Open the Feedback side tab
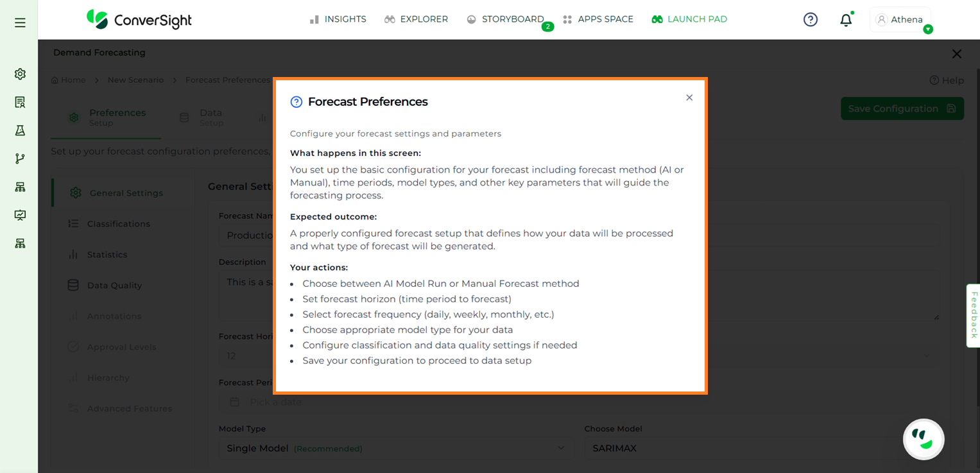The height and width of the screenshot is (473, 980). [x=974, y=315]
